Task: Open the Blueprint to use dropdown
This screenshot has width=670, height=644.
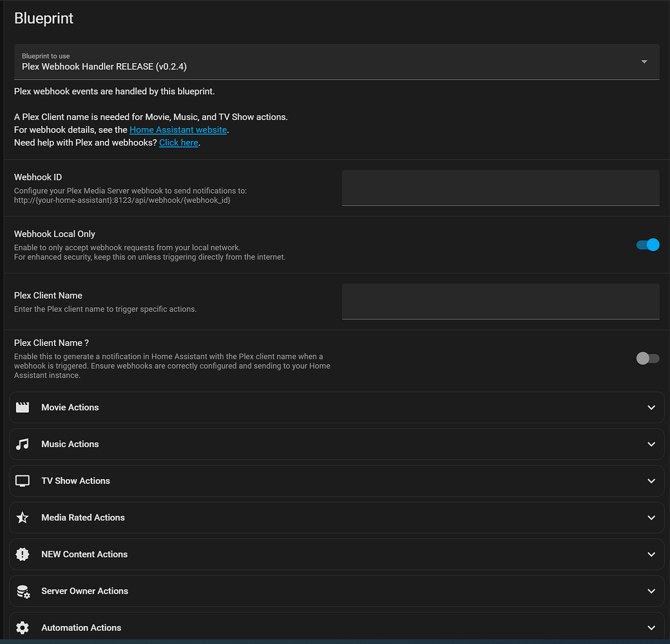Action: (644, 62)
